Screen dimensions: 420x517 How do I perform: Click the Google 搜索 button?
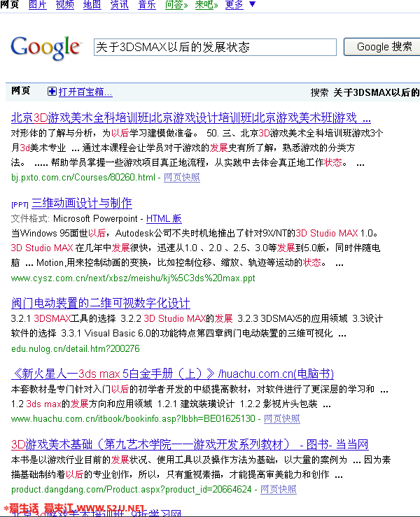[x=382, y=47]
